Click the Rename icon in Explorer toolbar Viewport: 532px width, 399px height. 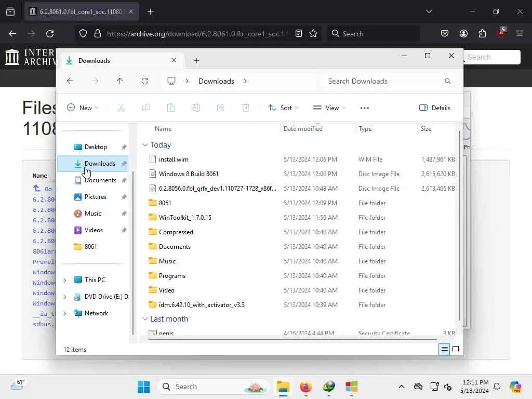(x=196, y=108)
